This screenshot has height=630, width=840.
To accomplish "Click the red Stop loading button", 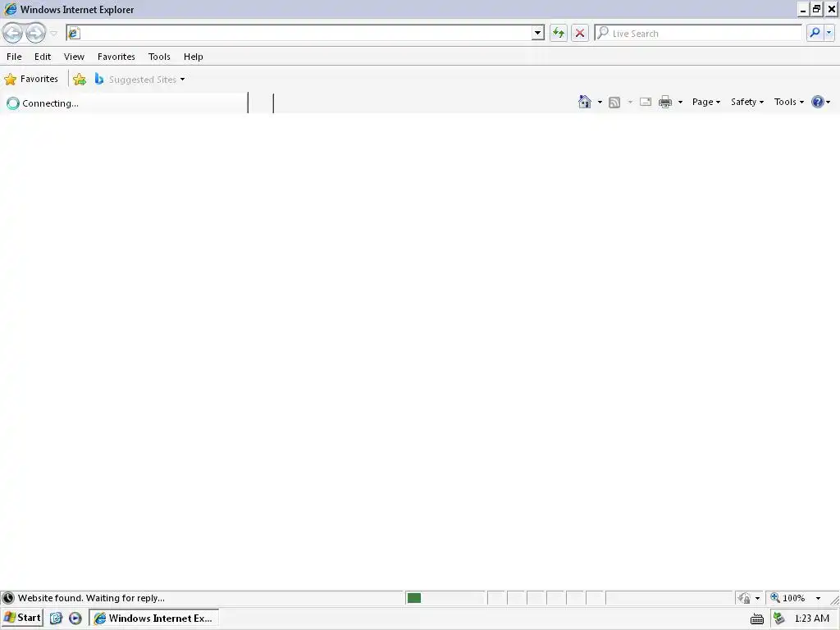I will (x=580, y=33).
